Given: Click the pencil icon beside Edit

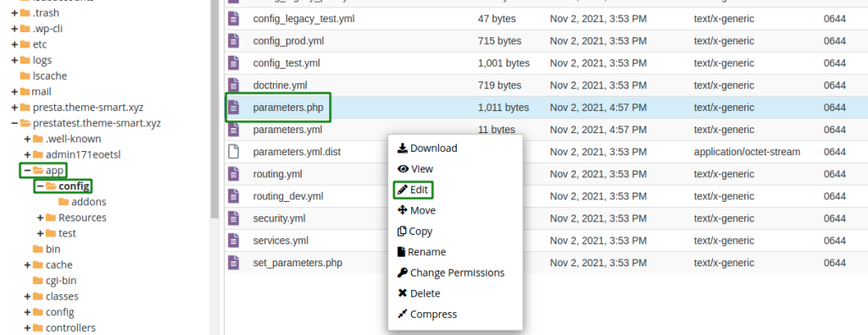Looking at the screenshot, I should pyautogui.click(x=403, y=189).
